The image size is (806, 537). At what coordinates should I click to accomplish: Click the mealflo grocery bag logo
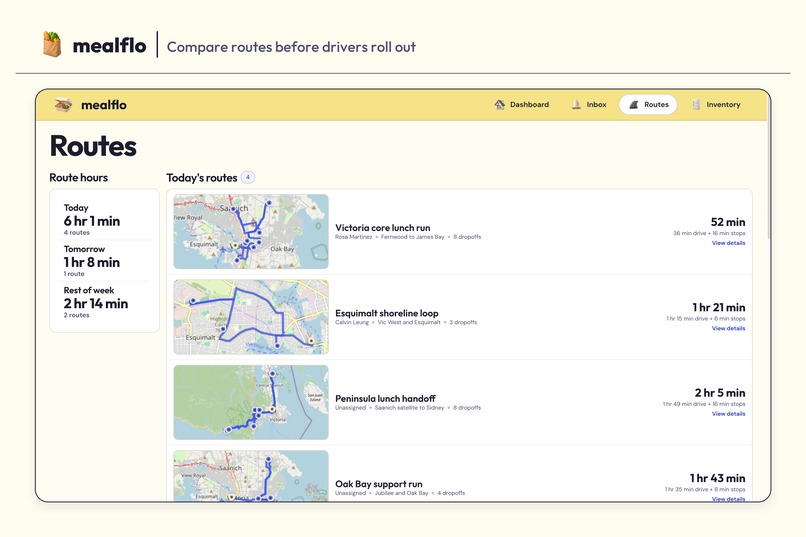tap(52, 44)
